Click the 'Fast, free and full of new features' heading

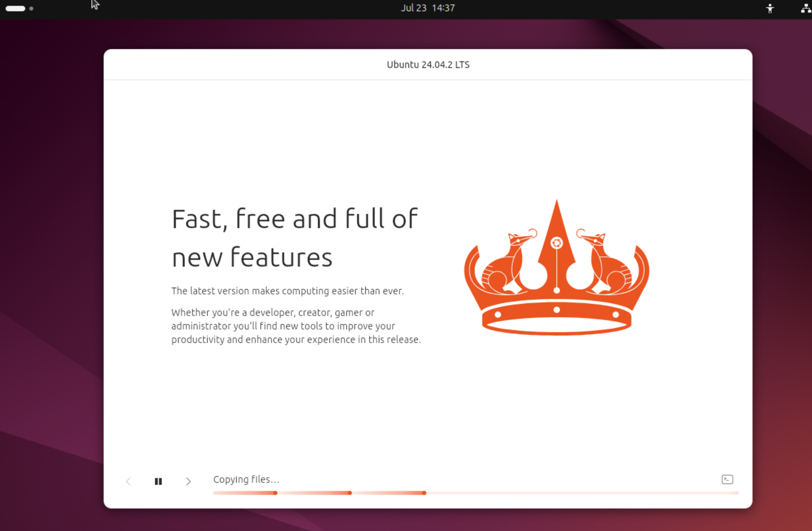[295, 238]
